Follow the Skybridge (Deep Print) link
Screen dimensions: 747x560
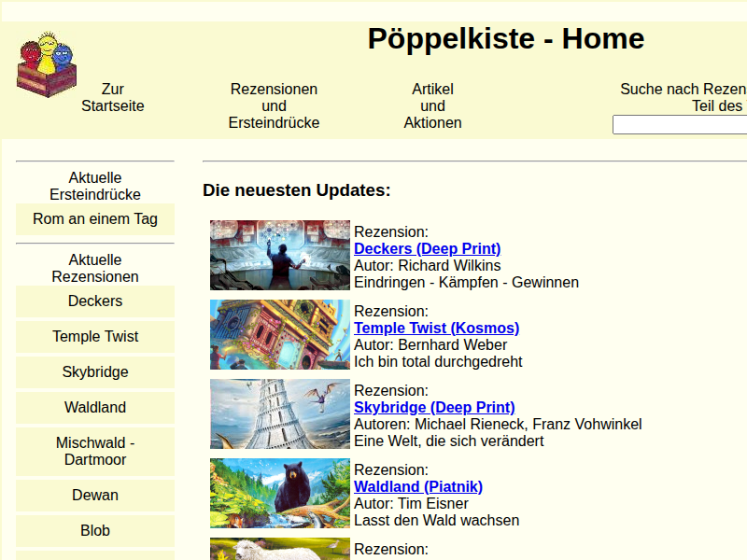click(434, 407)
